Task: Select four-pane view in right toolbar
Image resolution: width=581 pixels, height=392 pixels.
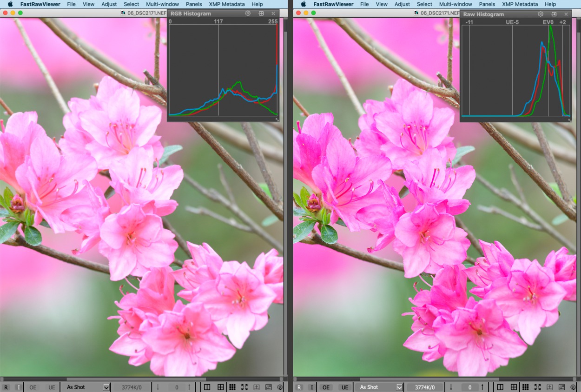Action: coord(514,387)
